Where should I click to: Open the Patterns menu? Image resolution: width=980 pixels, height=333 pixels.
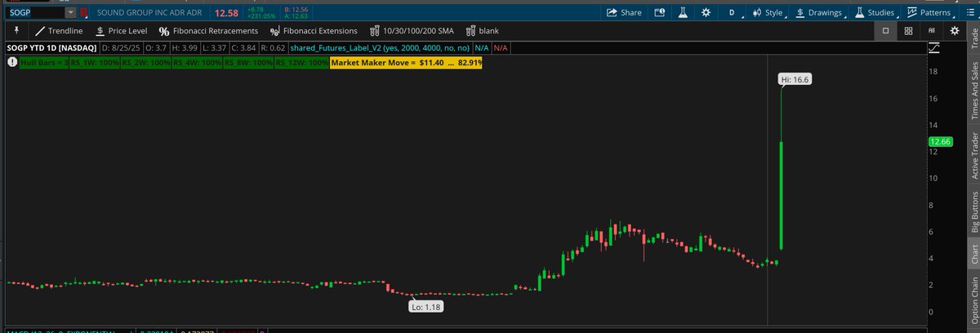[x=931, y=12]
